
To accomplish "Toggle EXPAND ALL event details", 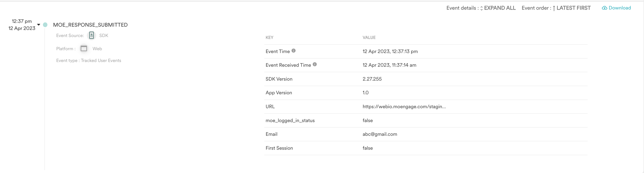I will [x=500, y=8].
